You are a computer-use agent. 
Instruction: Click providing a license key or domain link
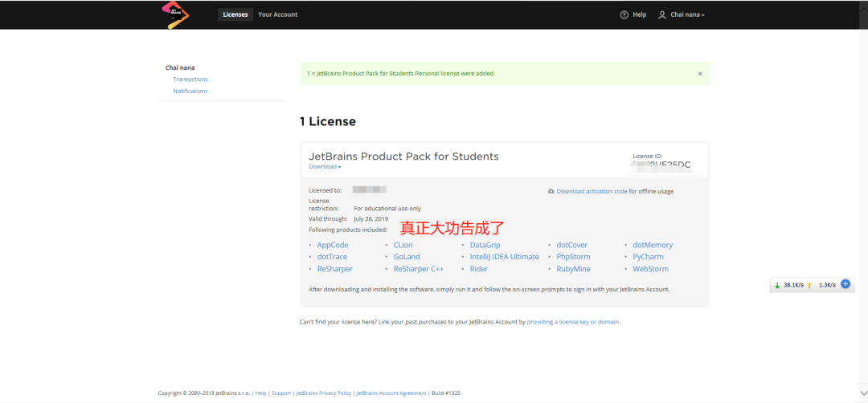(573, 322)
